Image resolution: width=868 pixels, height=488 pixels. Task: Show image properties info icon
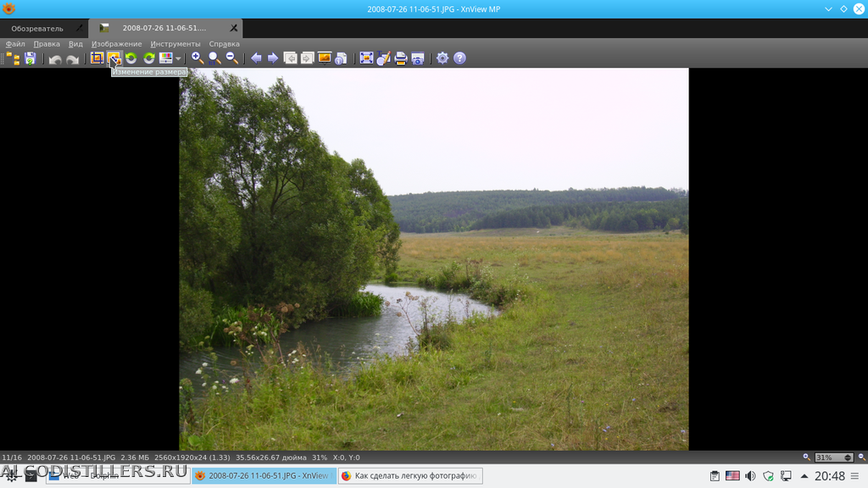pos(342,58)
